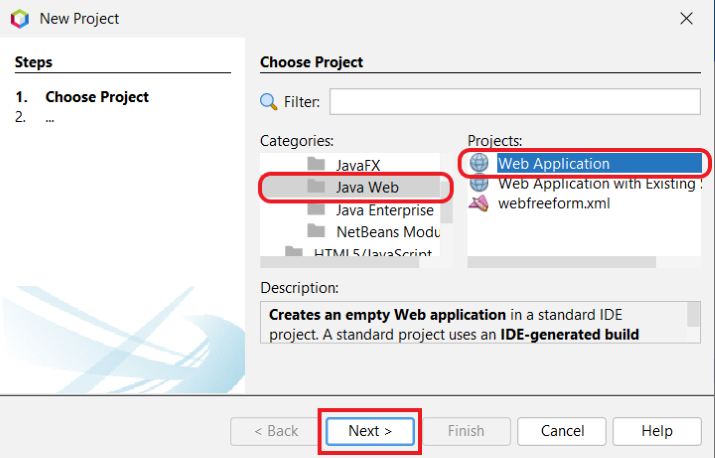Click the HTML5/JavaScript folder icon
This screenshot has width=715, height=458.
coord(294,252)
